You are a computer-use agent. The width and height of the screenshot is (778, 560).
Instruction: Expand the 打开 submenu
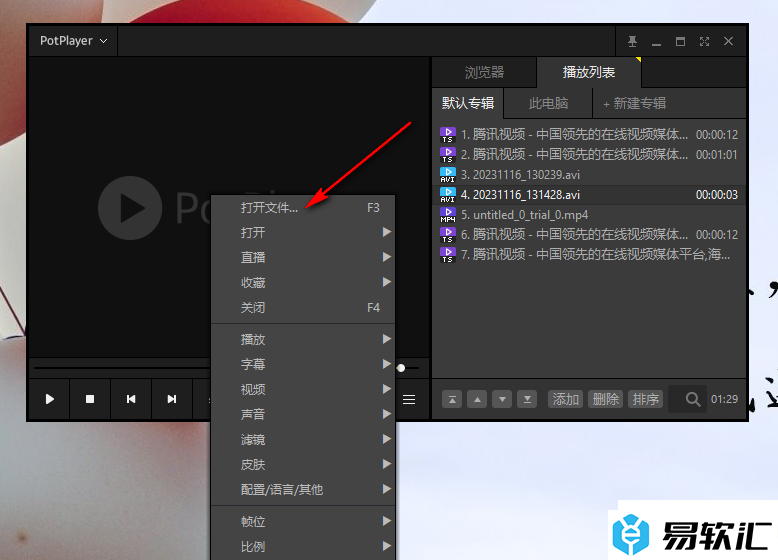(303, 233)
